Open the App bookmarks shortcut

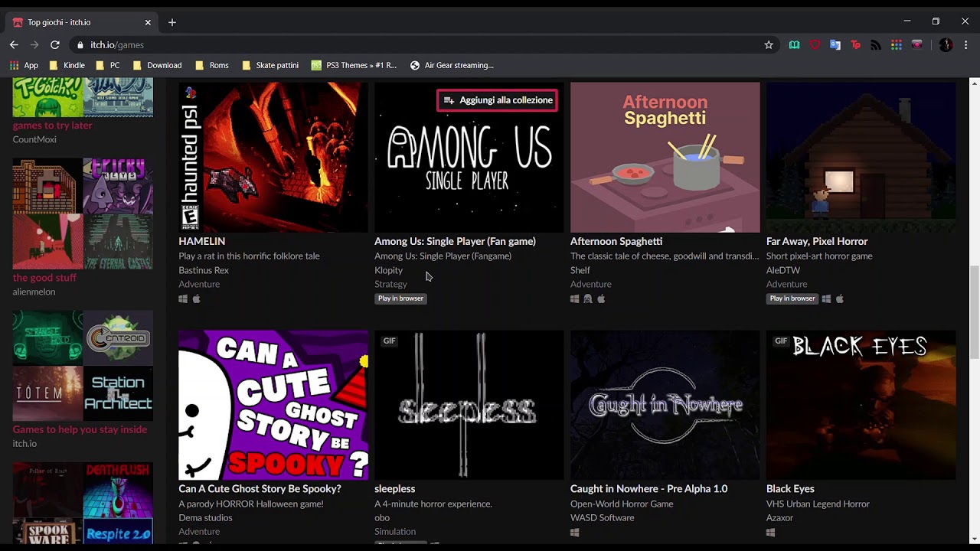pyautogui.click(x=24, y=65)
